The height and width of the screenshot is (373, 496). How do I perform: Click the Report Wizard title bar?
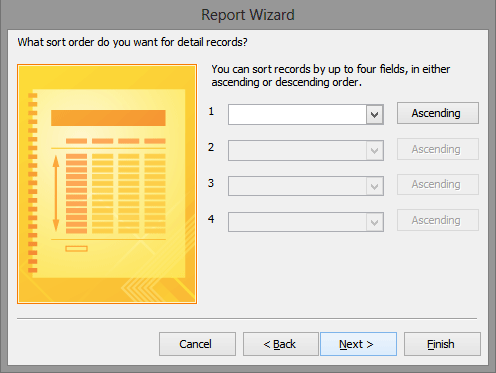coord(248,15)
